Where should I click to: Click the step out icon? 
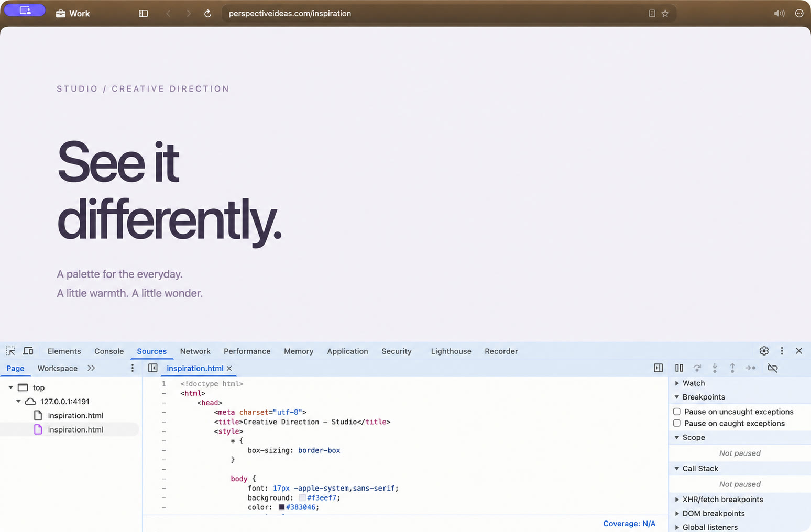coord(732,368)
